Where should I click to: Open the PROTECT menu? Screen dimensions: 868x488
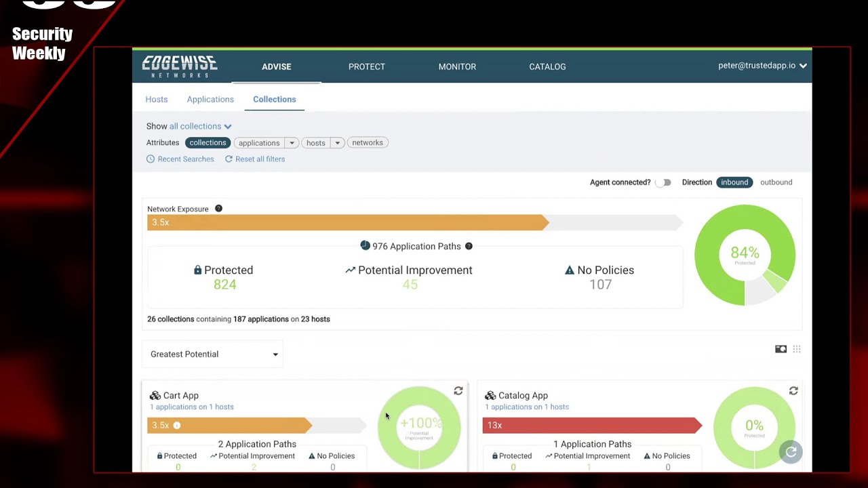(367, 66)
